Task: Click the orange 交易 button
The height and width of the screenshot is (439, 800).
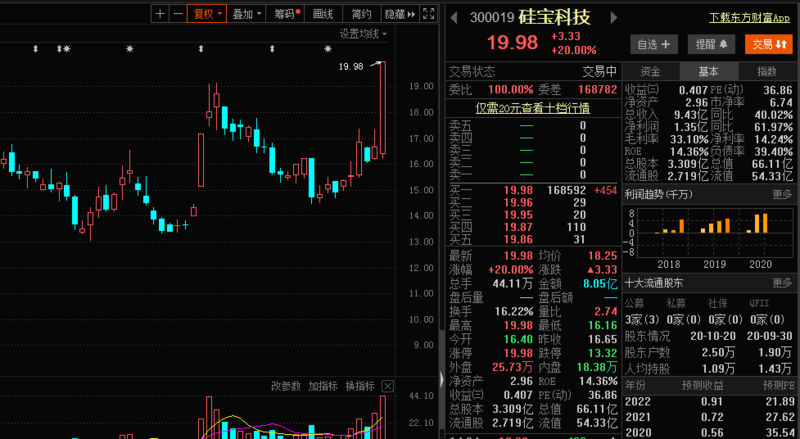Action: point(769,44)
